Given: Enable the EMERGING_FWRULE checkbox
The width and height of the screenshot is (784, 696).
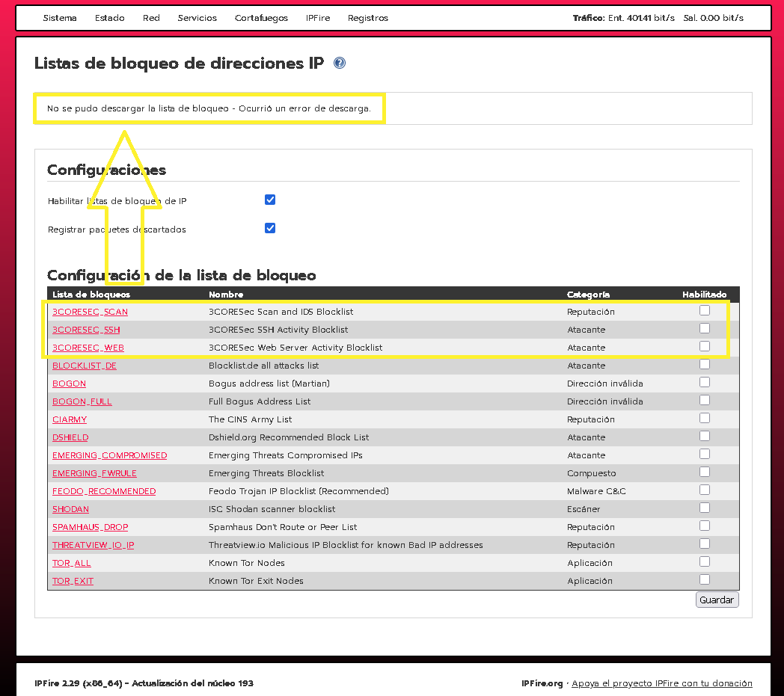Looking at the screenshot, I should [705, 472].
